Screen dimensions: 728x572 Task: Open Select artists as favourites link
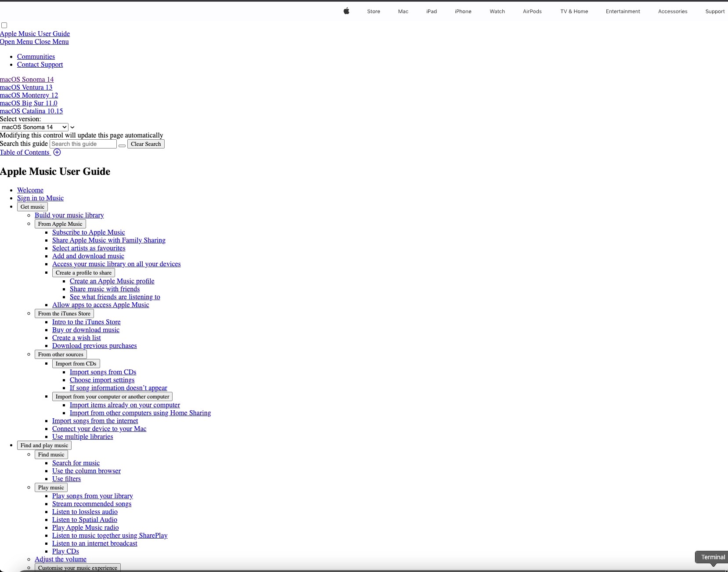pos(89,248)
